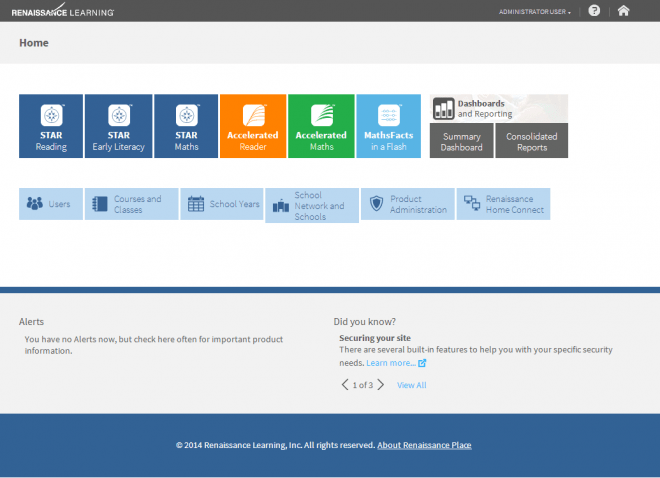Show next Did you know tip
Viewport: 660px width, 478px height.
(x=381, y=385)
